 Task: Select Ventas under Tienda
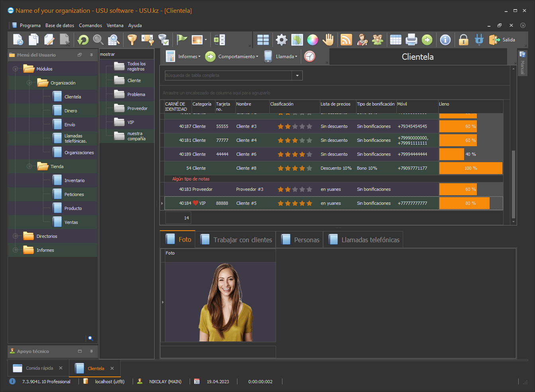pos(71,222)
